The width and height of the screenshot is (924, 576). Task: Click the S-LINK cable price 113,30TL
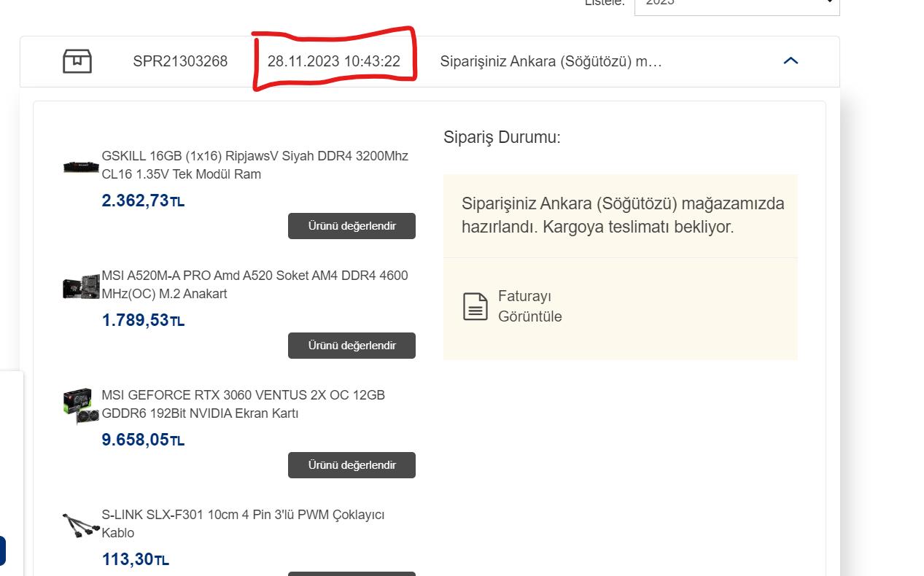[x=134, y=559]
